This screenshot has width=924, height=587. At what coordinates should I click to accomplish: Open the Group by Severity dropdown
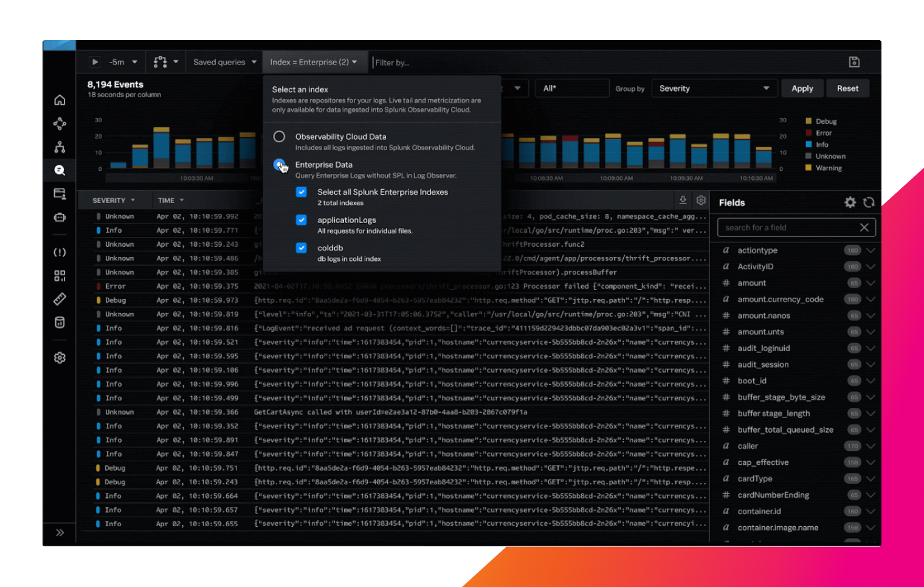(714, 88)
